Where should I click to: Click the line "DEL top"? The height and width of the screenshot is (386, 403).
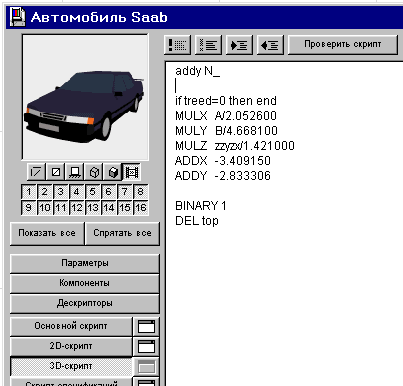tap(197, 221)
